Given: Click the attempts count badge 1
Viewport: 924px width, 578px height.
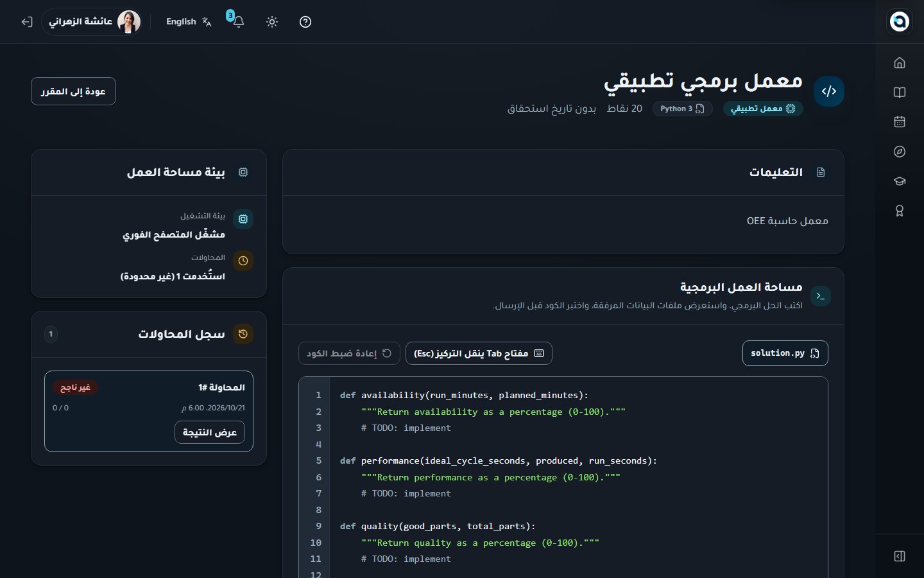Looking at the screenshot, I should [51, 334].
